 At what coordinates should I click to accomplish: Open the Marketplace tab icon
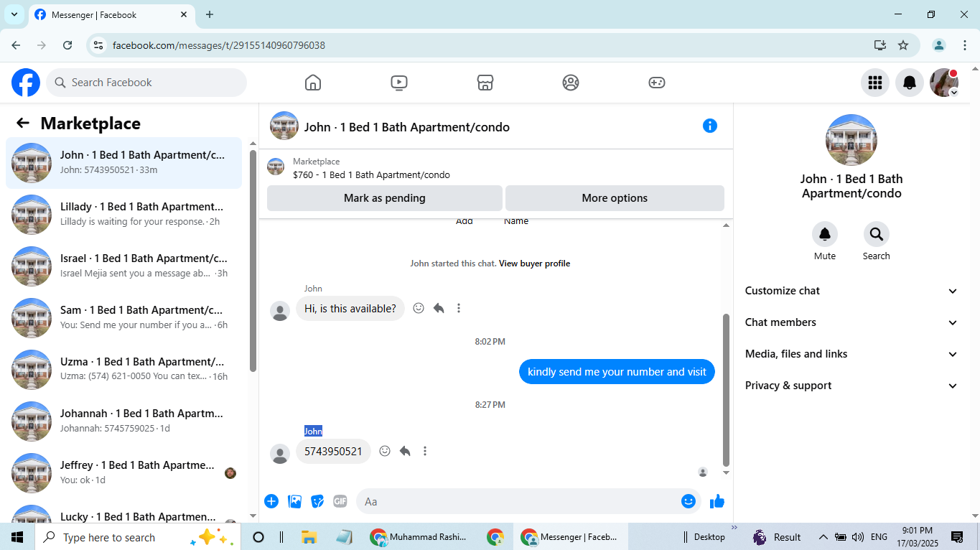485,83
